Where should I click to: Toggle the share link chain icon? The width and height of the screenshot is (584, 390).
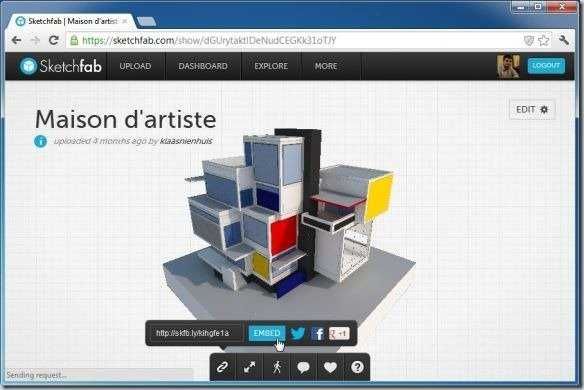[x=222, y=367]
